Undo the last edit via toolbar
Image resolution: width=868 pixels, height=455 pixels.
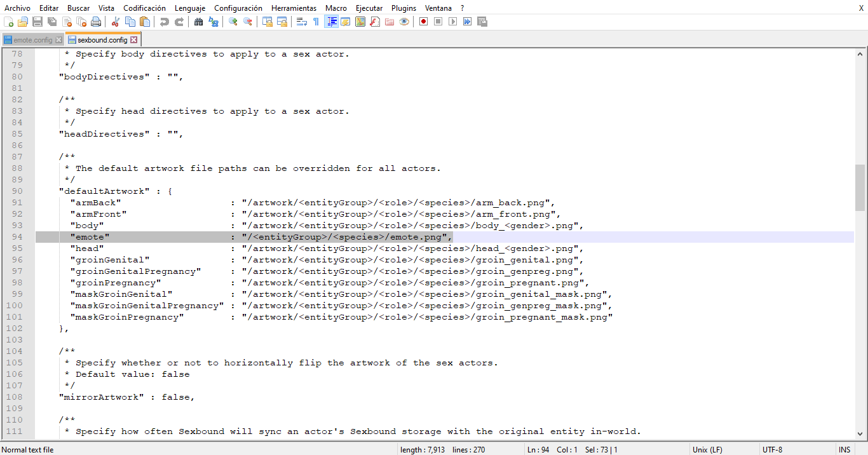coord(165,22)
